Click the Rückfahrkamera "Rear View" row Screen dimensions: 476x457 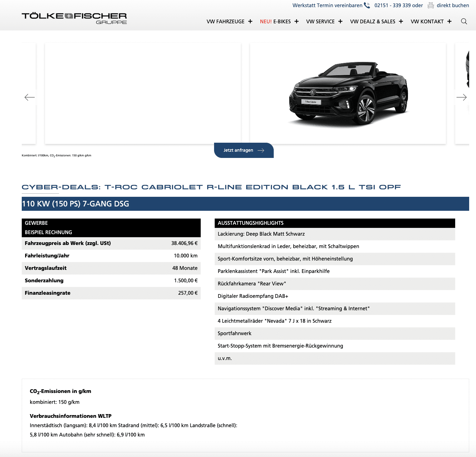(x=335, y=284)
